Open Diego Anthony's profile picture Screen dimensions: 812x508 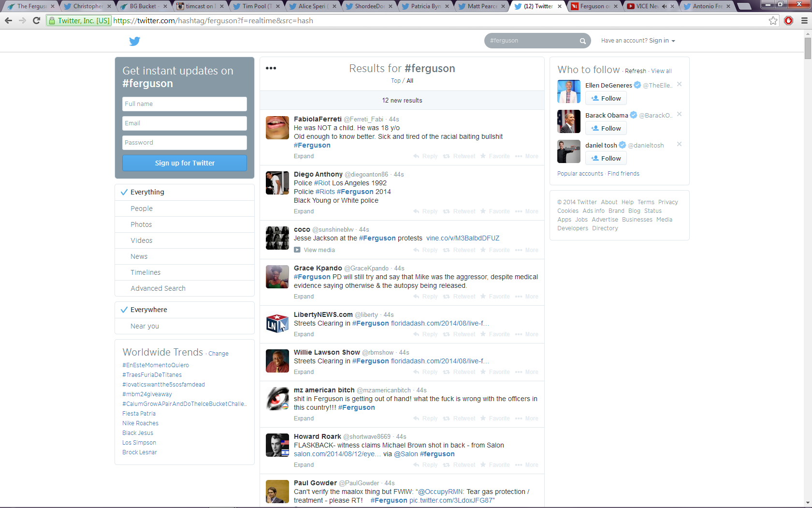[x=277, y=183]
